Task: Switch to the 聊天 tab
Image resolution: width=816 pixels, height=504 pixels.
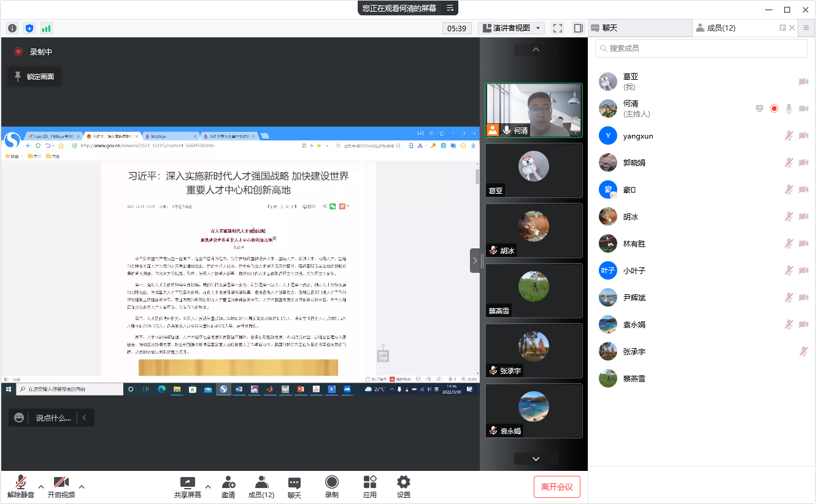Action: [x=639, y=28]
